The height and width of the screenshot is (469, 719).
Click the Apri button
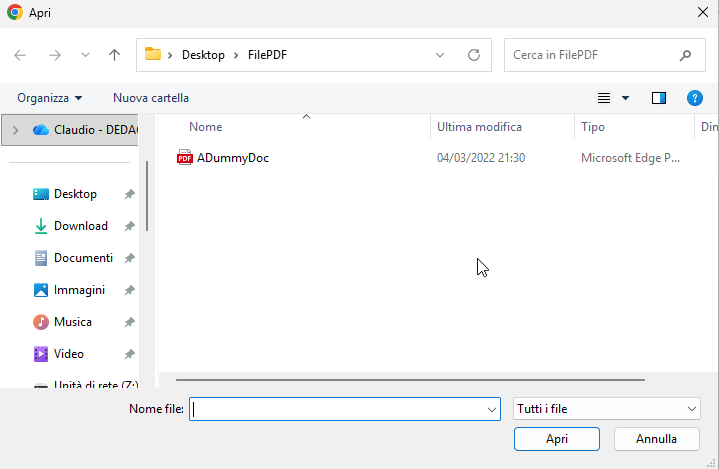pos(557,439)
